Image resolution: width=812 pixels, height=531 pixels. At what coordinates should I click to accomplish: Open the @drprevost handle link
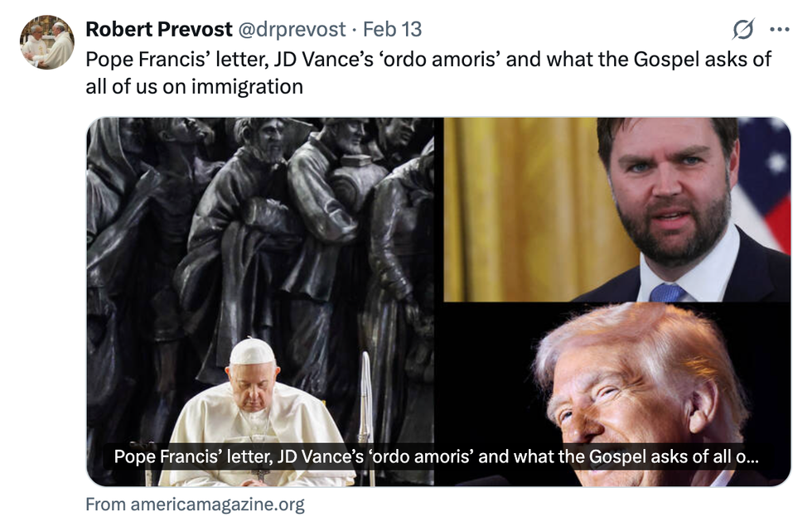292,30
